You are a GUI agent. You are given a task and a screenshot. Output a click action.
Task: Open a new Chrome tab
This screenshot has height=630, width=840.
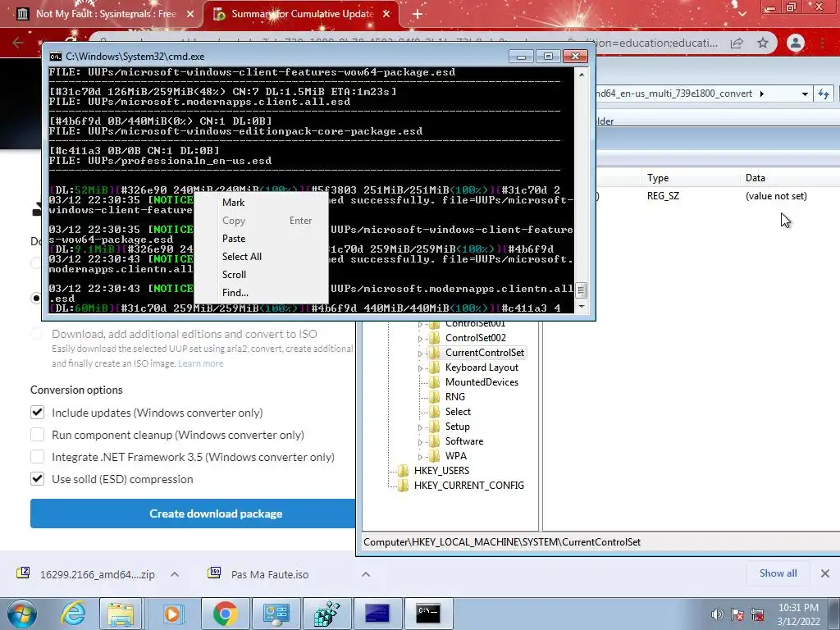pos(418,15)
